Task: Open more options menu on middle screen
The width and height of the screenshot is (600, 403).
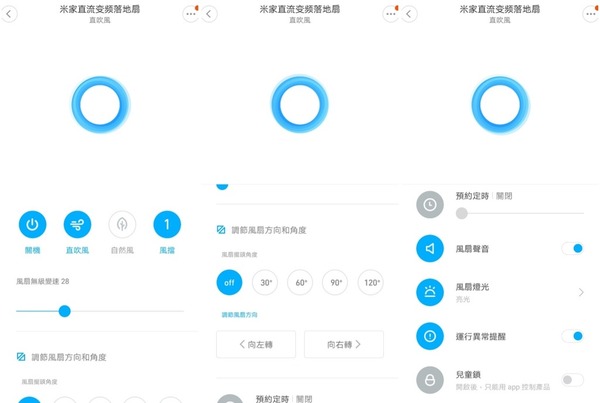Action: click(x=391, y=14)
